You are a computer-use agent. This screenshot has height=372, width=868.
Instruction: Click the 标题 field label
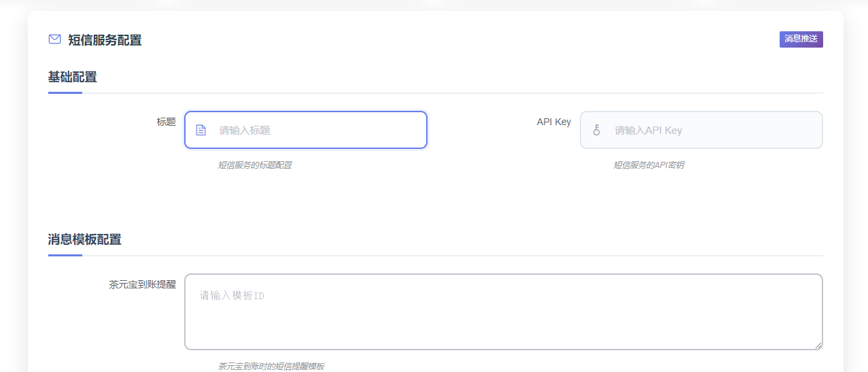point(166,122)
